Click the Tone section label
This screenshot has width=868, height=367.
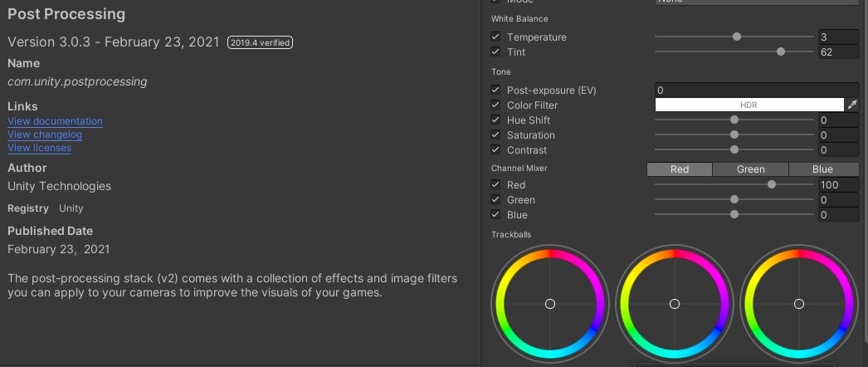pos(501,72)
